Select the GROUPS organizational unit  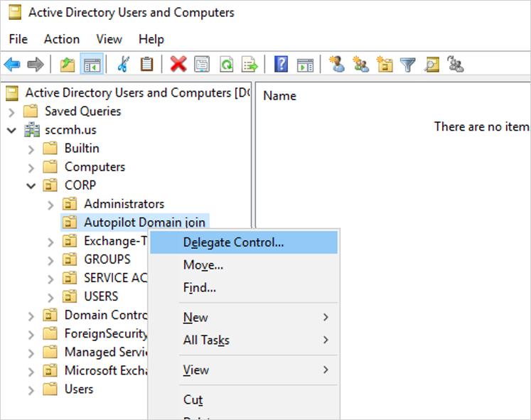pos(107,259)
